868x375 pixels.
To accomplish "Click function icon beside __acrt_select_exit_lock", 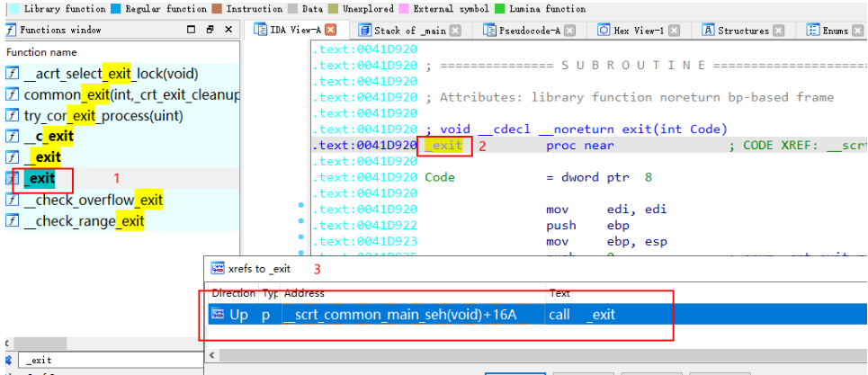I will point(12,74).
